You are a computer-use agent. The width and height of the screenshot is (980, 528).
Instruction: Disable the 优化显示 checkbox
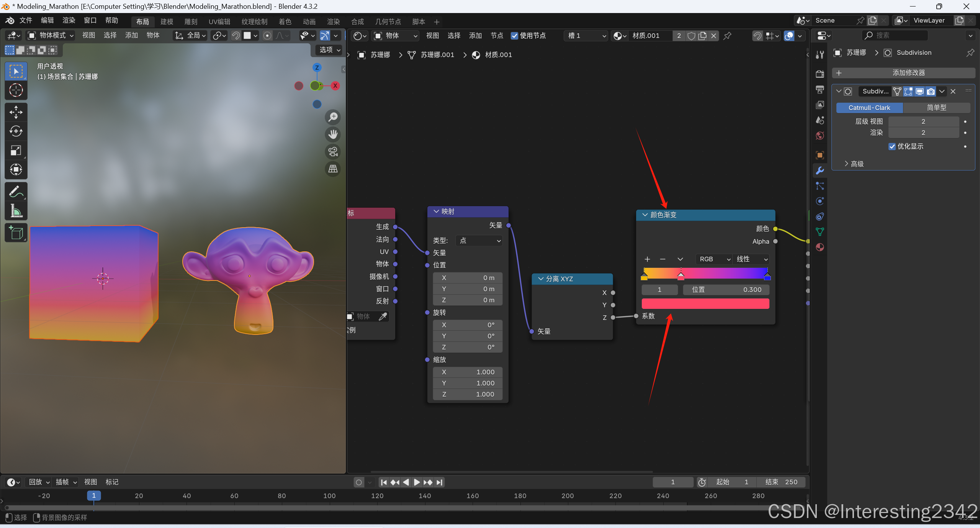(x=892, y=146)
